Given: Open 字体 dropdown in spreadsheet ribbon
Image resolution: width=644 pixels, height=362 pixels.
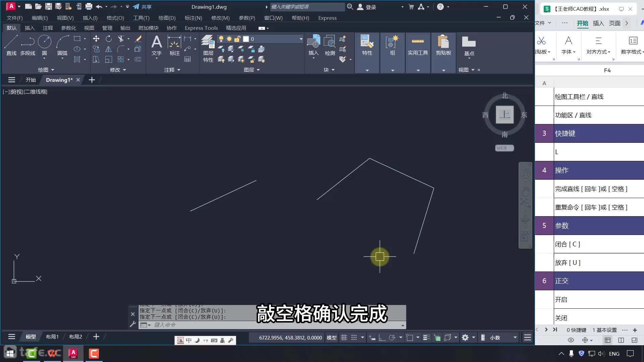Looking at the screenshot, I should (569, 52).
